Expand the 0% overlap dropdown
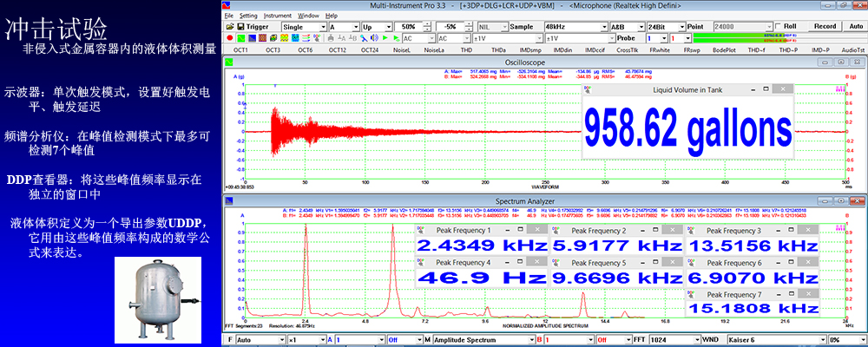The image size is (868, 347). click(863, 339)
